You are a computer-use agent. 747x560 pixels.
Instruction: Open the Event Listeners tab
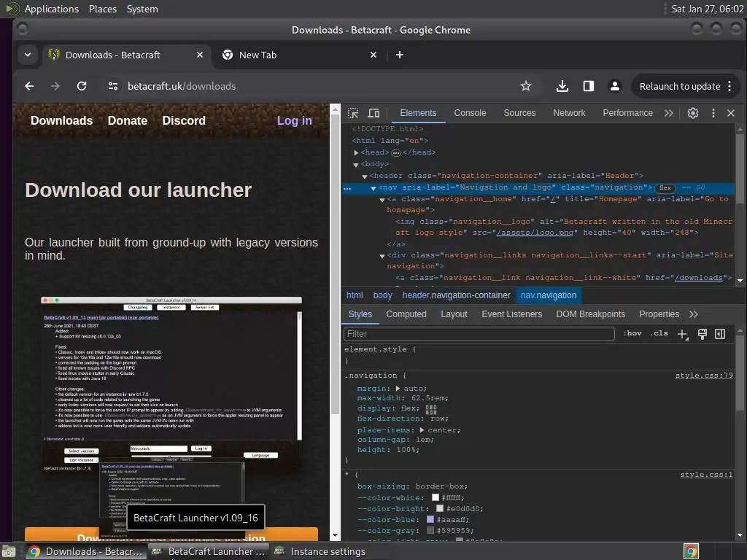tap(511, 314)
